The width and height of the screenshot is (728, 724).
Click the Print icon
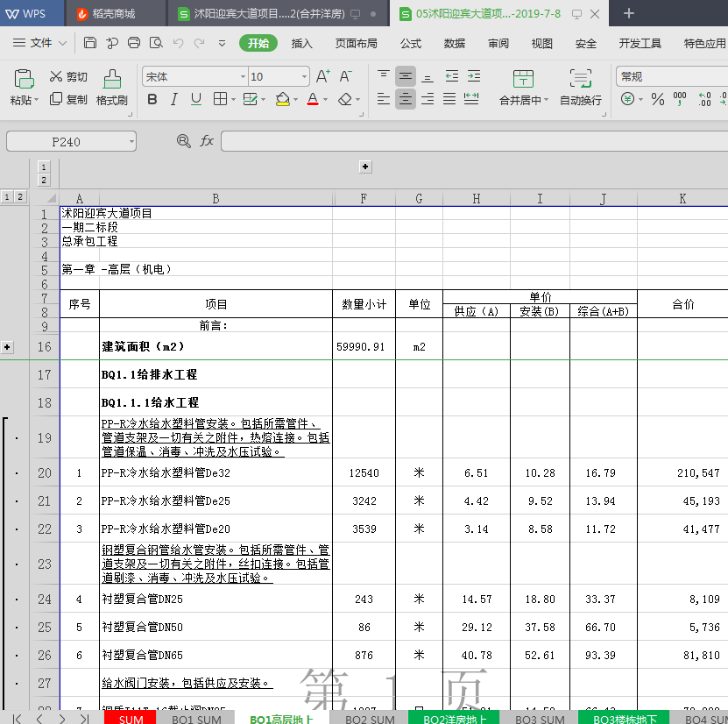pyautogui.click(x=134, y=43)
